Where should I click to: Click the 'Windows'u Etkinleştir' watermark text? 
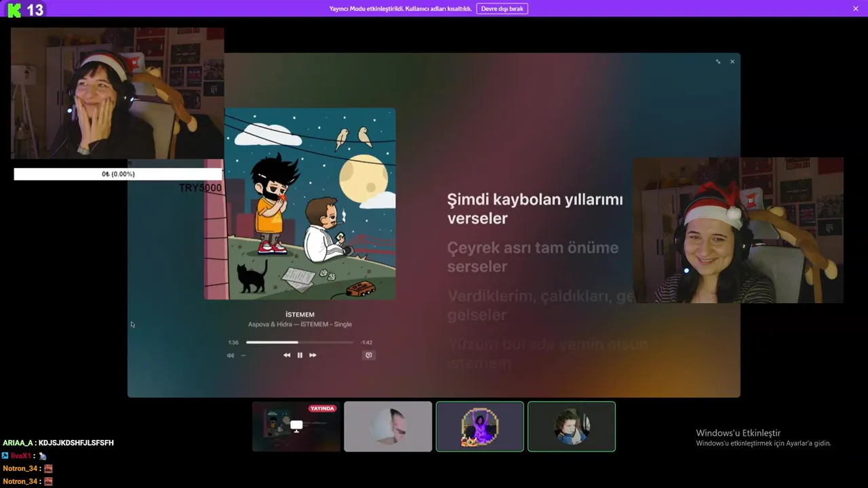738,433
